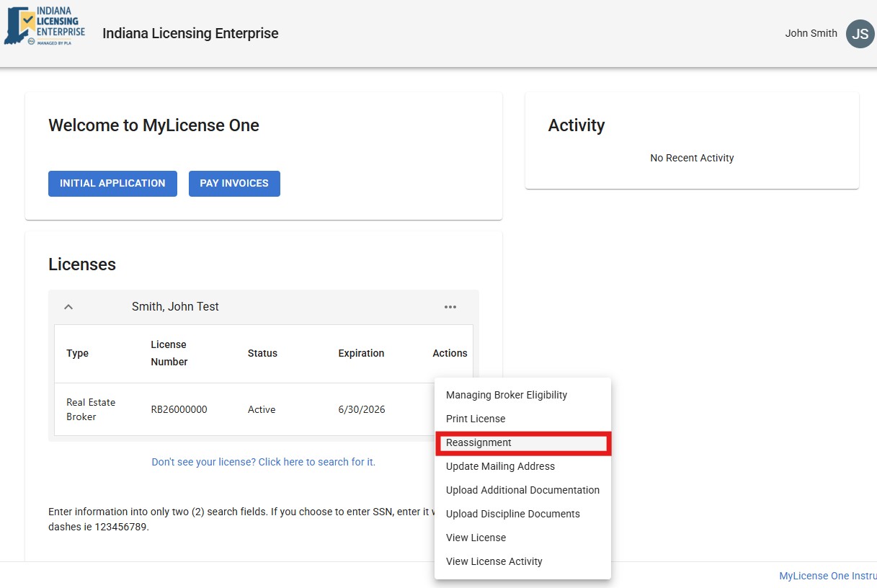
Task: Click the Real Estate Broker type cell
Action: [91, 409]
